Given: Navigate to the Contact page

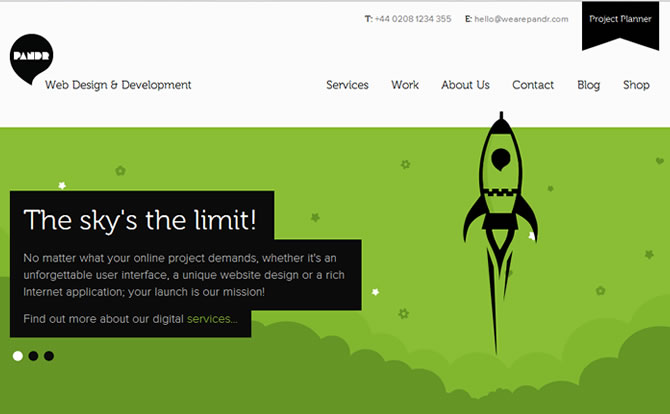Looking at the screenshot, I should 533,85.
